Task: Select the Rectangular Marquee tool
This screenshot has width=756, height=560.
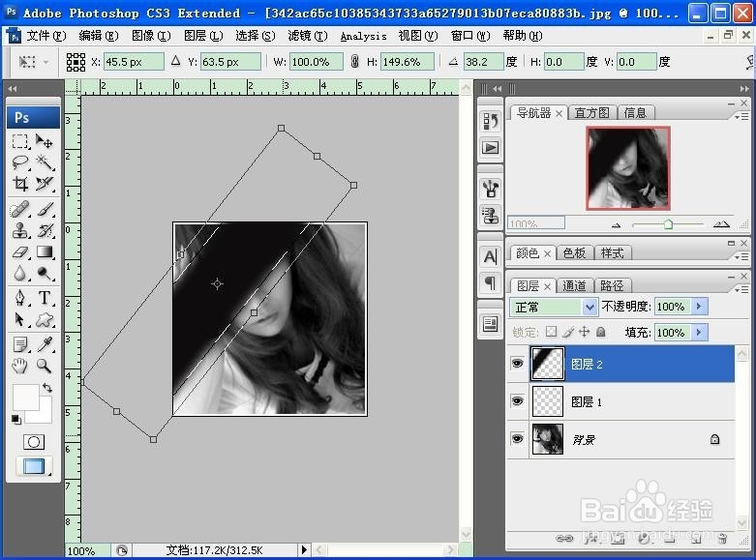Action: pos(20,141)
